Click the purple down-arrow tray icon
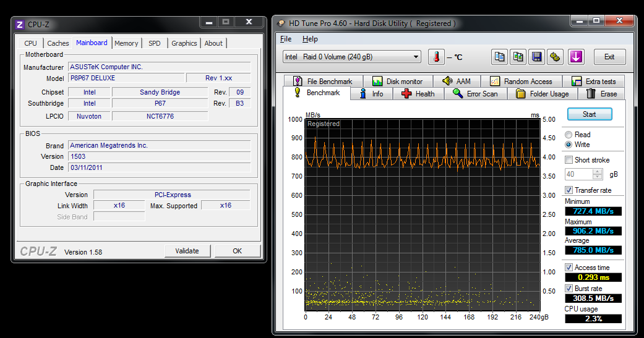 click(576, 57)
